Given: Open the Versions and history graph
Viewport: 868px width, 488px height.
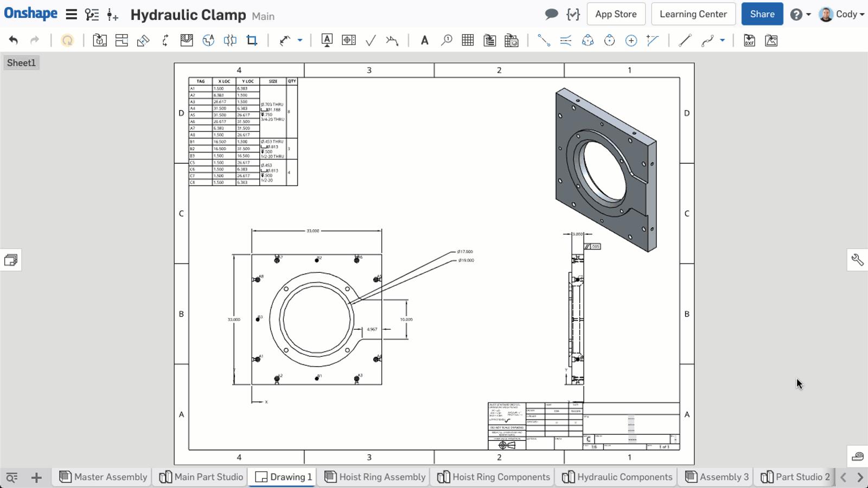Looking at the screenshot, I should pos(92,14).
